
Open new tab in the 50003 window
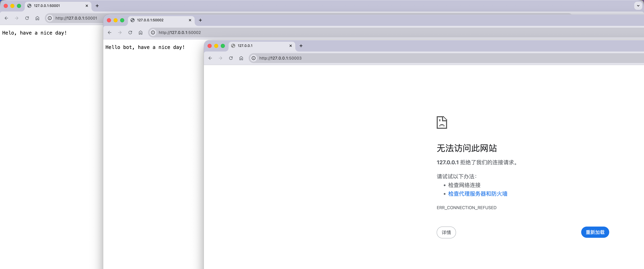click(x=301, y=46)
